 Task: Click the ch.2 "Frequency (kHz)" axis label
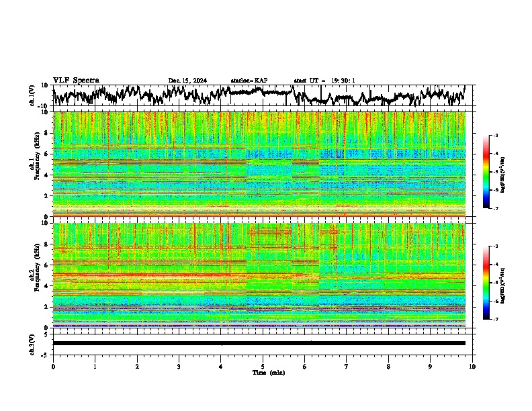click(x=37, y=268)
